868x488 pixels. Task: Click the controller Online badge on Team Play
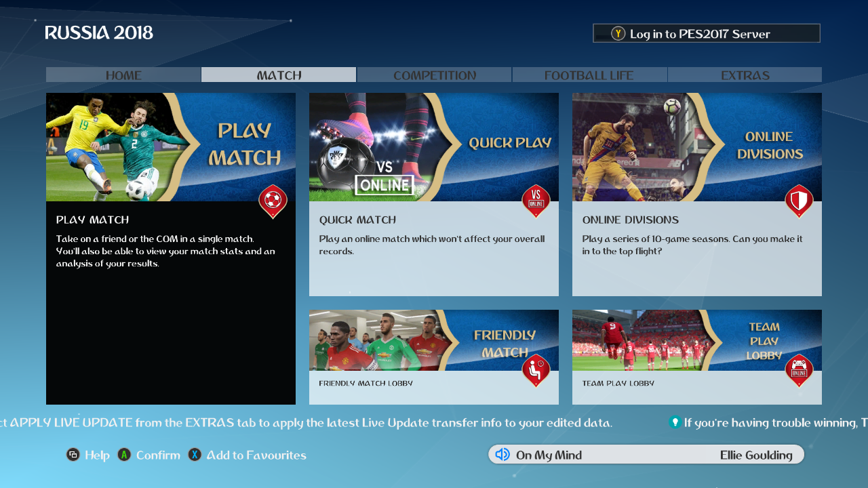(799, 371)
